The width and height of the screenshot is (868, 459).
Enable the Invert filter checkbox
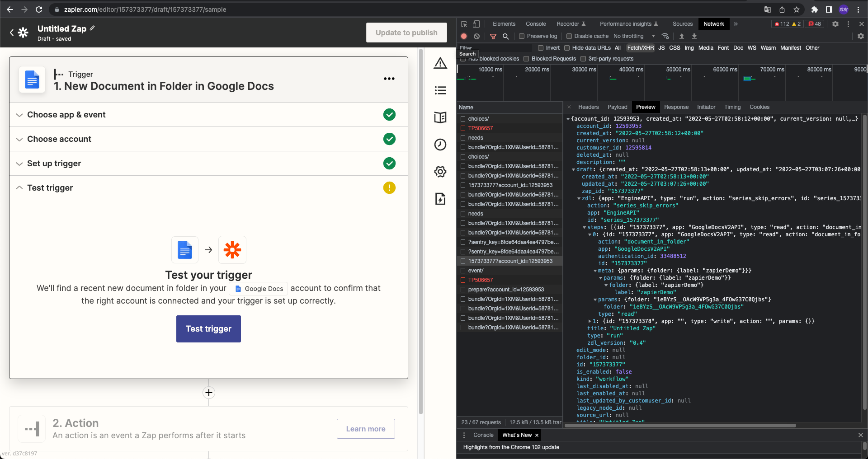coord(541,48)
